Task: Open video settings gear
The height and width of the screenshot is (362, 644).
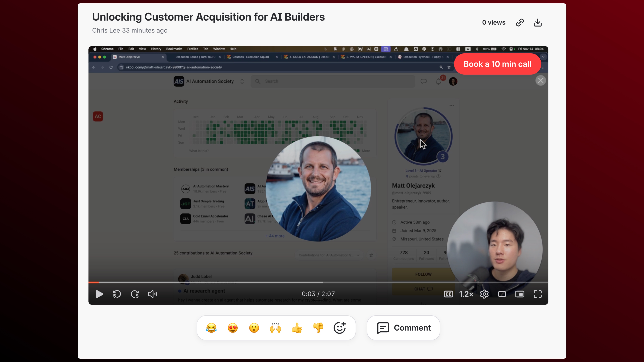Action: pos(484,294)
